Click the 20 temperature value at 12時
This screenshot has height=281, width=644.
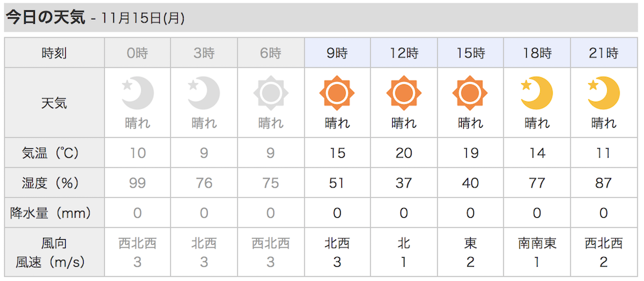click(404, 153)
